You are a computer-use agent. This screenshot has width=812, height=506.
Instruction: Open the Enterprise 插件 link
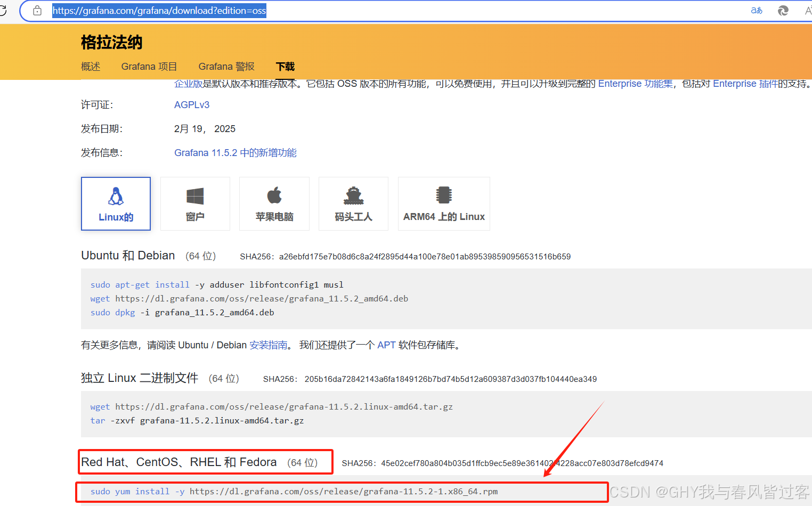click(745, 84)
